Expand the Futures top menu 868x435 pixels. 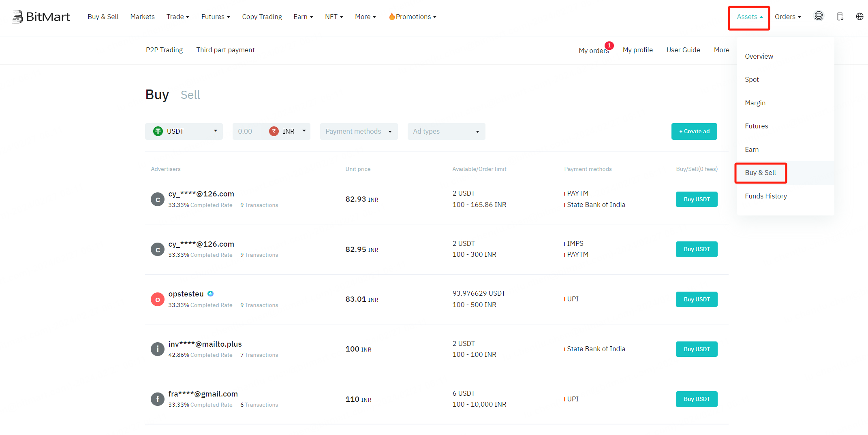click(216, 17)
